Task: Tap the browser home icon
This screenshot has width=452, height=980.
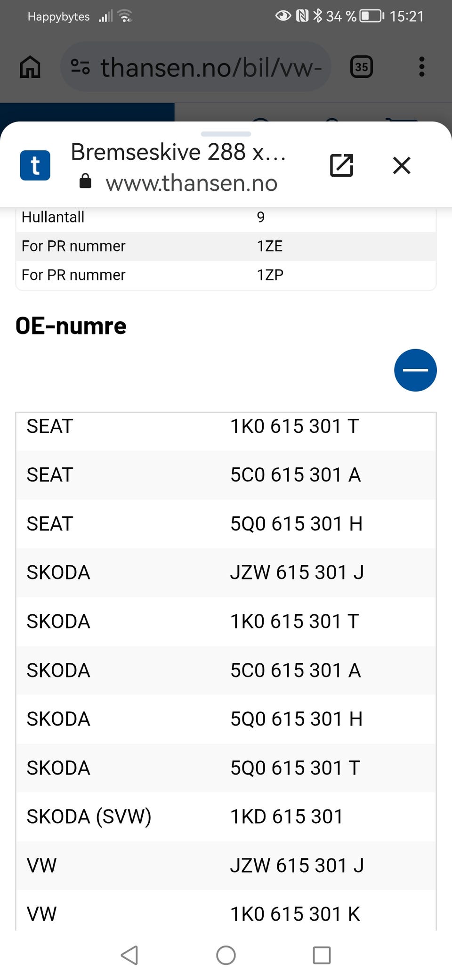Action: [x=30, y=66]
